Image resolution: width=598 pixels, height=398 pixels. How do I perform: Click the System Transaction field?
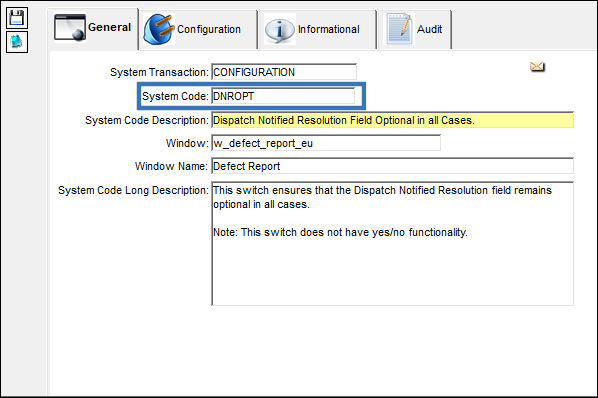click(284, 72)
